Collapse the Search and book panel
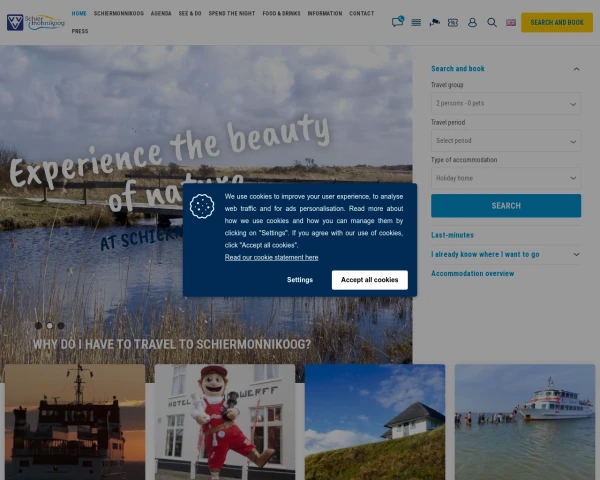This screenshot has height=480, width=600. [x=576, y=69]
